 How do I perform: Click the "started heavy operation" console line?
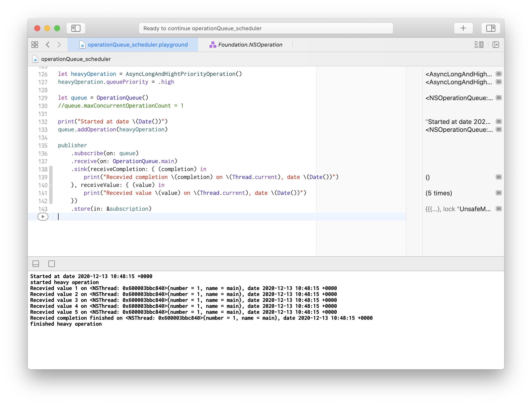65,282
